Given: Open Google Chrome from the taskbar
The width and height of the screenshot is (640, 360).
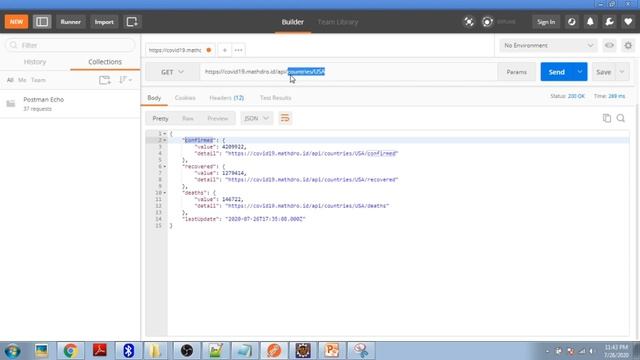Looking at the screenshot, I should [70, 351].
